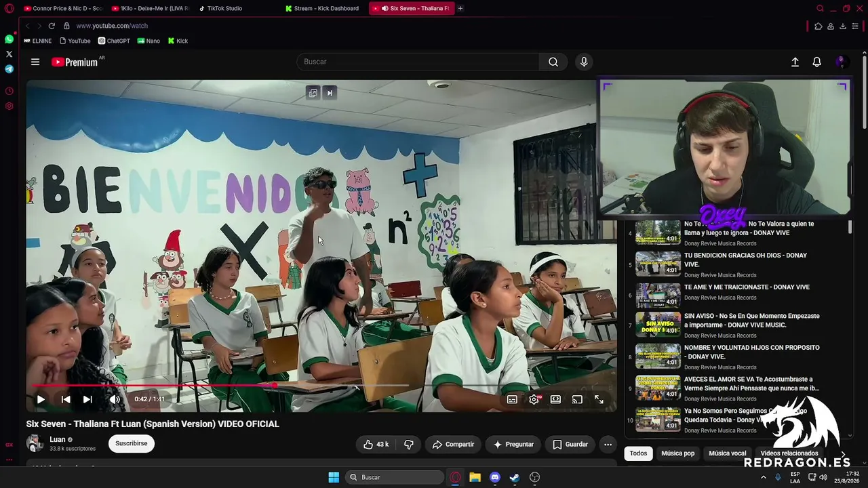The height and width of the screenshot is (488, 868).
Task: Enter fullscreen video mode
Action: click(x=599, y=400)
